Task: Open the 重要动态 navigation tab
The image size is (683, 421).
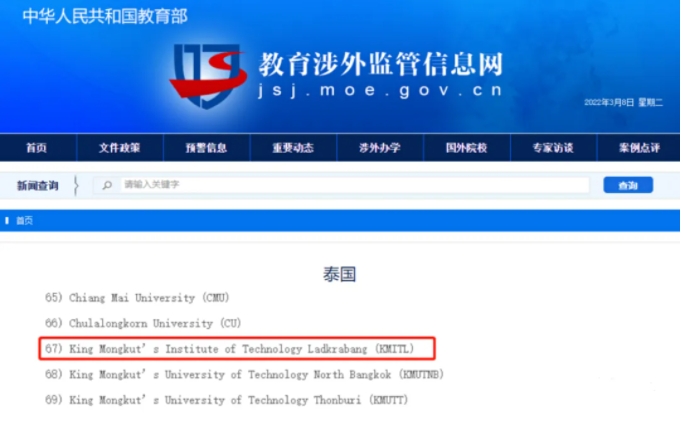Action: (293, 148)
